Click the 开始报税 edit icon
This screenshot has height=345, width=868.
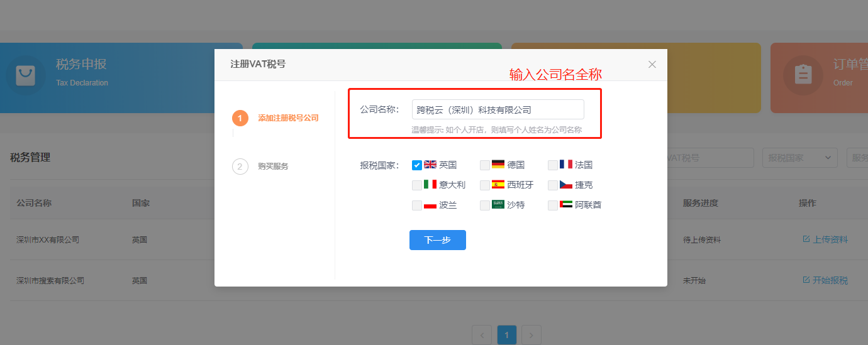tap(806, 280)
